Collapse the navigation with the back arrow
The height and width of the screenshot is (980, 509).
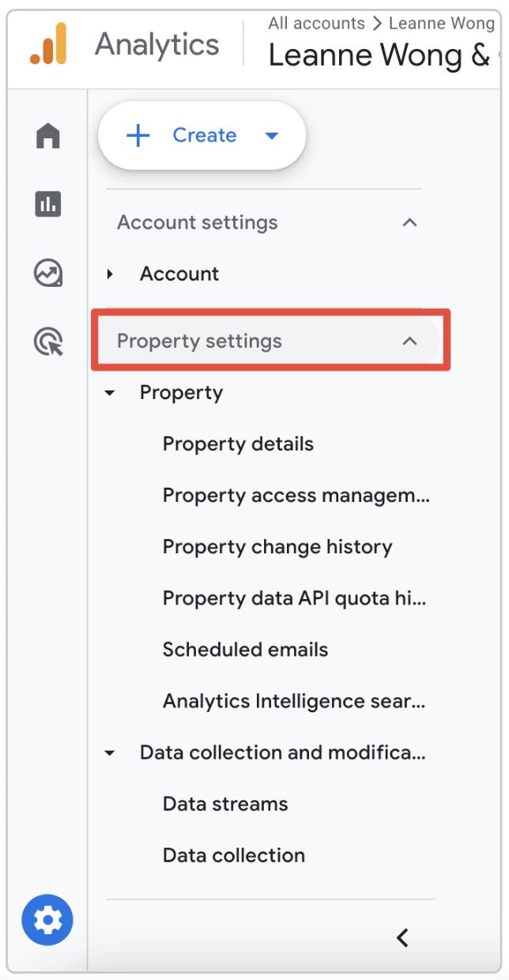point(402,938)
